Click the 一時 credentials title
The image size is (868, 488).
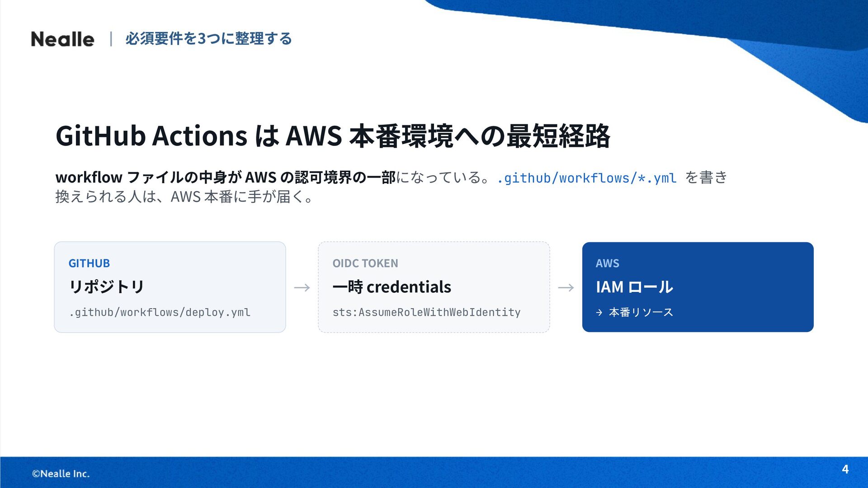[392, 287]
